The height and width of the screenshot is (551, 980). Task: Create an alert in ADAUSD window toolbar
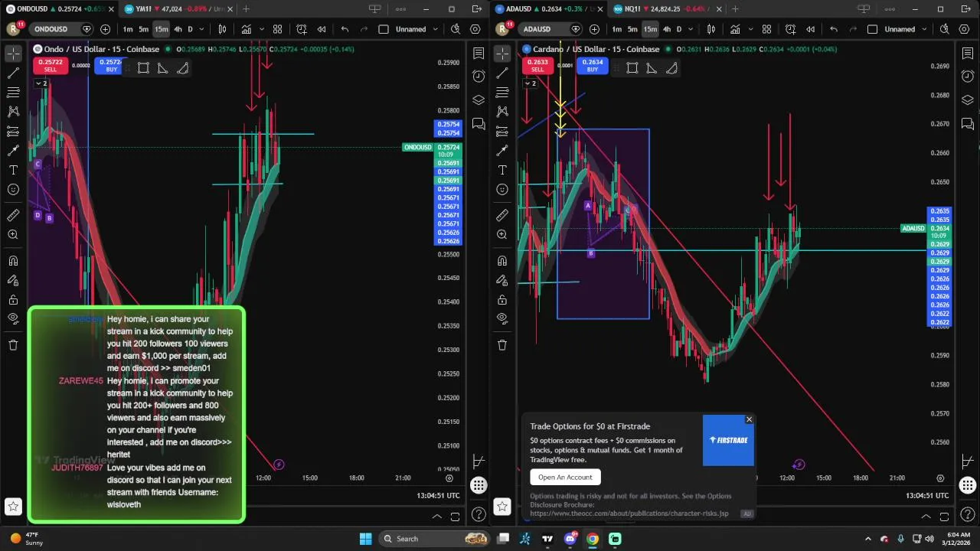click(x=790, y=29)
